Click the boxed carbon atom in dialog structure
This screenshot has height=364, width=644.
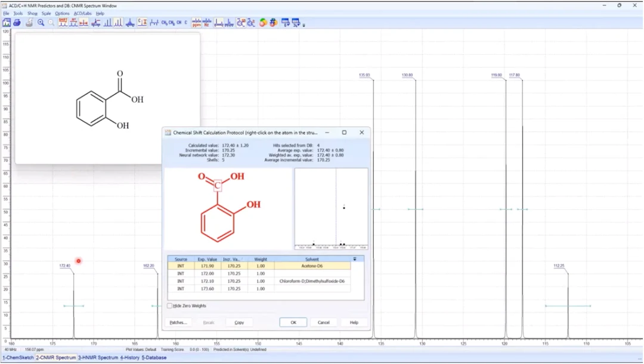click(217, 186)
